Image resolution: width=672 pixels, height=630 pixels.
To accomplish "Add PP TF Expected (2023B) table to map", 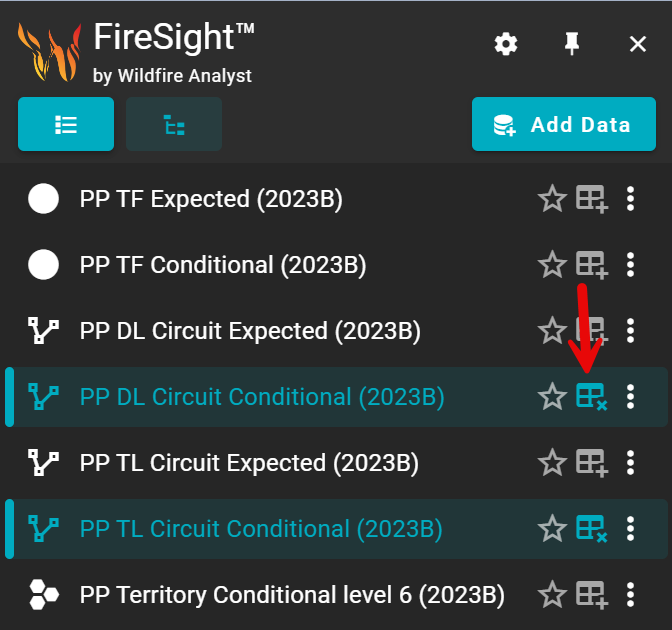I will tap(592, 199).
